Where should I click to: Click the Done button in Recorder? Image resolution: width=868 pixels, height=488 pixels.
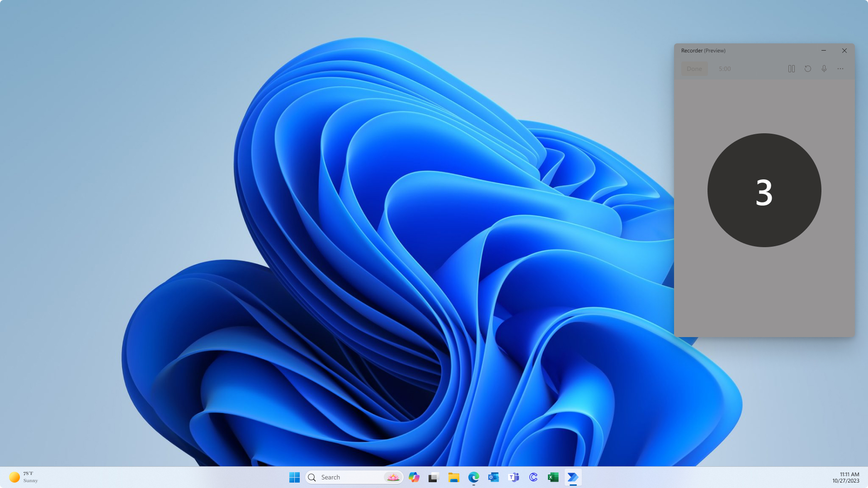[x=694, y=69]
